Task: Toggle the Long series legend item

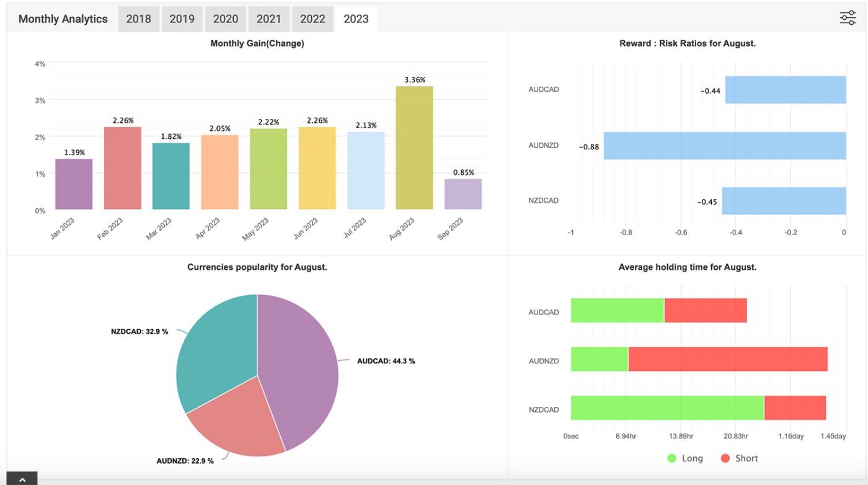Action: tap(685, 458)
